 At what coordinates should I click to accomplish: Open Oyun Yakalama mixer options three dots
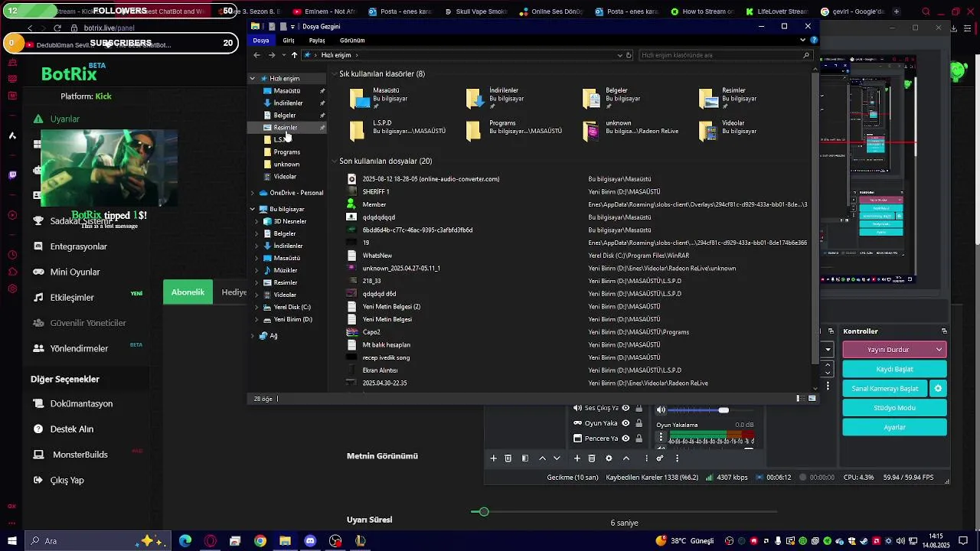[x=661, y=438]
